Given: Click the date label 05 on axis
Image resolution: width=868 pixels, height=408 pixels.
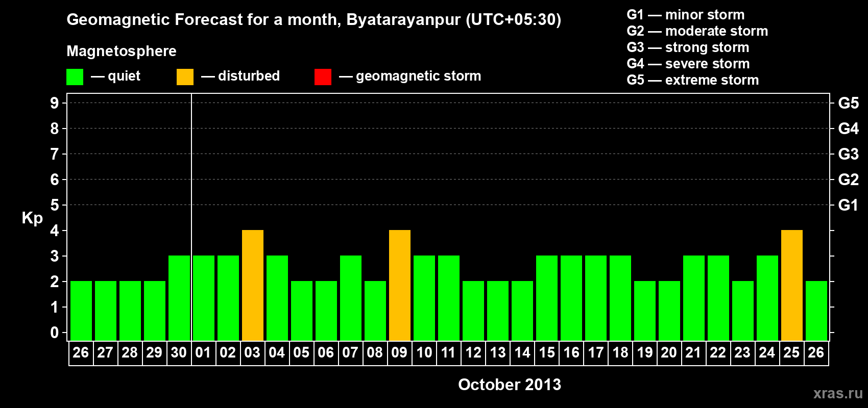Looking at the screenshot, I should pyautogui.click(x=301, y=353).
